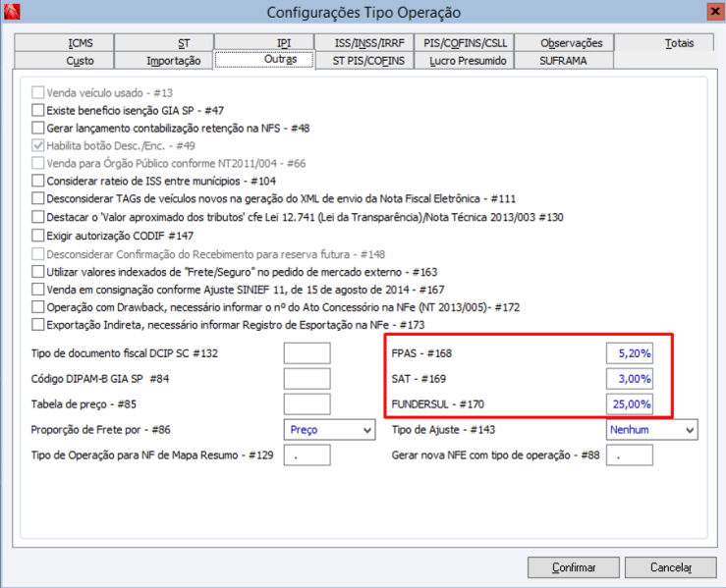Check Existe beneficio isenção GIA SP #47
The width and height of the screenshot is (726, 588).
tap(38, 111)
